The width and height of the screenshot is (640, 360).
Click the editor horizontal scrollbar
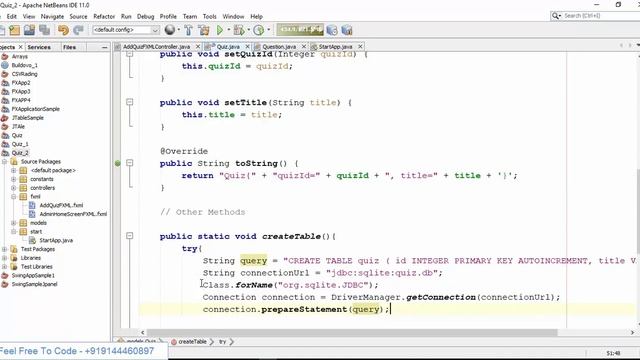[352, 333]
